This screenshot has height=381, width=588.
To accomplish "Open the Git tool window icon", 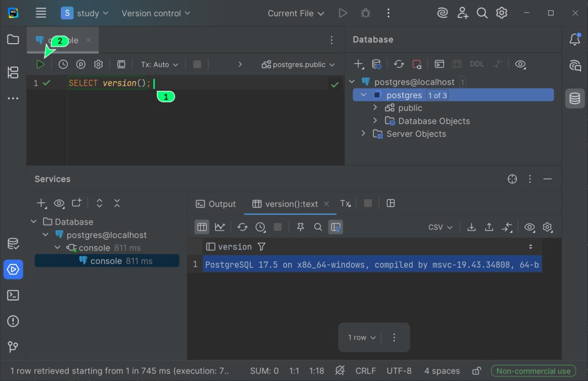I will pos(13,347).
